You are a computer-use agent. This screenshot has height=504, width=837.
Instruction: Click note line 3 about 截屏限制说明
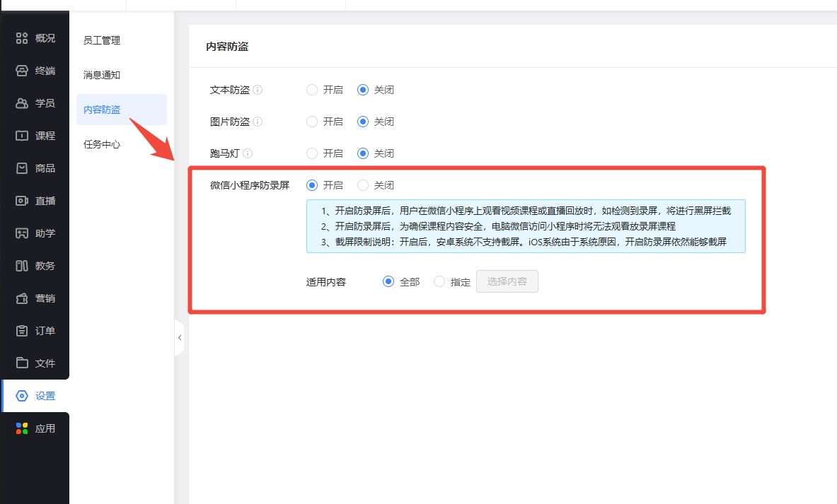point(524,242)
